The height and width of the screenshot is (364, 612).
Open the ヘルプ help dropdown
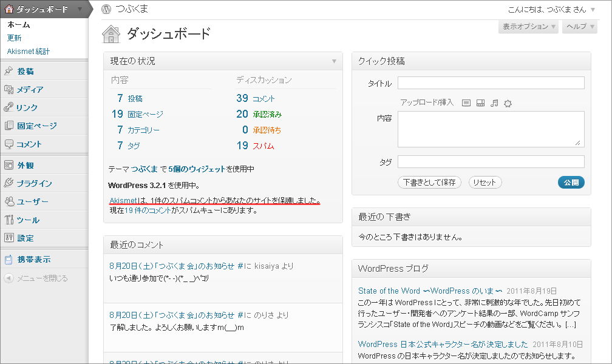[580, 27]
